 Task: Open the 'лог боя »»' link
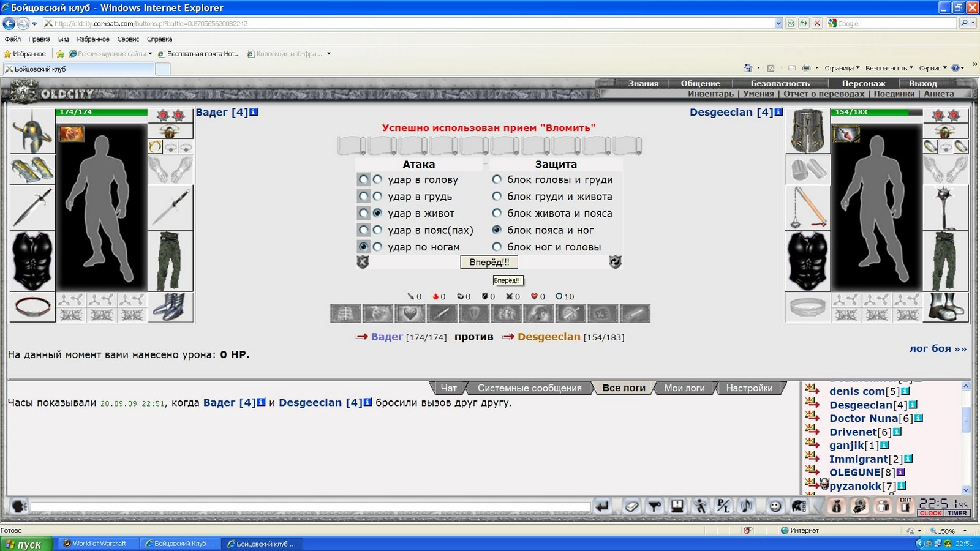[x=937, y=348]
